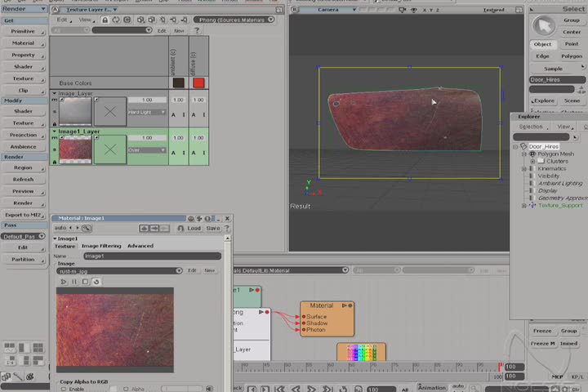Screen dimensions: 588x392
Task: Click the diffuse base color red swatch
Action: tap(198, 83)
